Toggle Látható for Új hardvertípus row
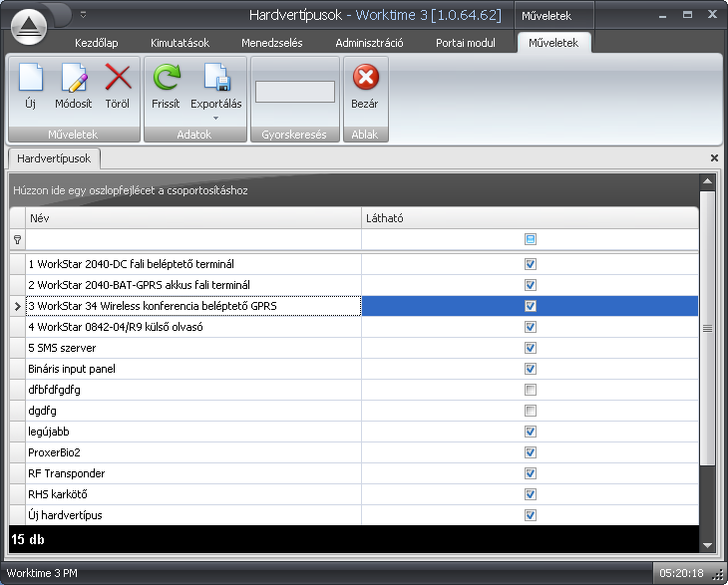Screen dimensions: 728x585 (x=531, y=515)
